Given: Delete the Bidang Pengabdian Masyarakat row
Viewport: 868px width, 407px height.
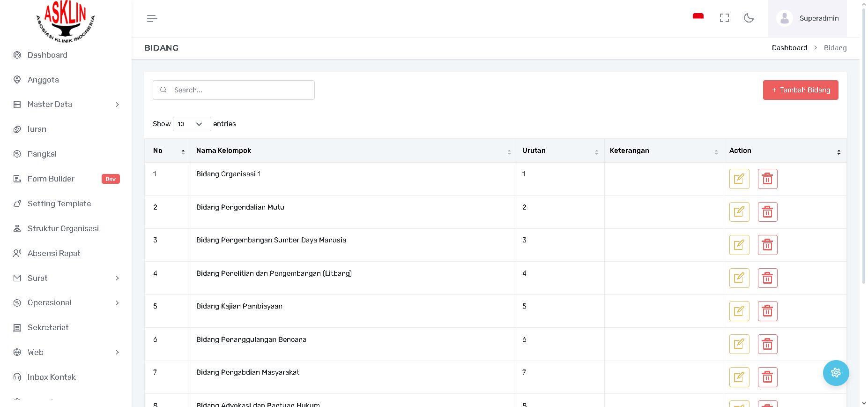Looking at the screenshot, I should tap(767, 377).
